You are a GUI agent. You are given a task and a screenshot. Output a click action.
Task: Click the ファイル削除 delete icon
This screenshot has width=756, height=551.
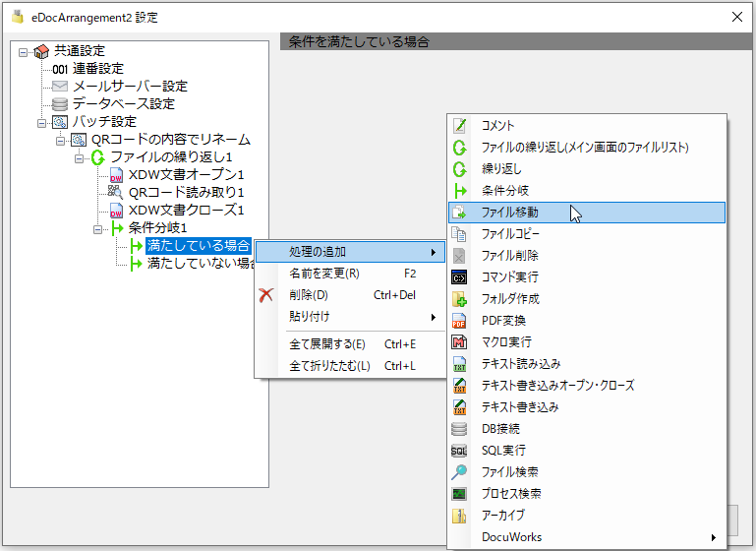[x=459, y=256]
